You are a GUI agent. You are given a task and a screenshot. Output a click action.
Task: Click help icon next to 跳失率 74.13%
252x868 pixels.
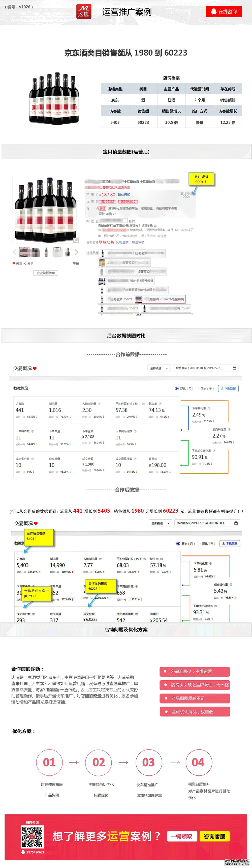pos(160,404)
